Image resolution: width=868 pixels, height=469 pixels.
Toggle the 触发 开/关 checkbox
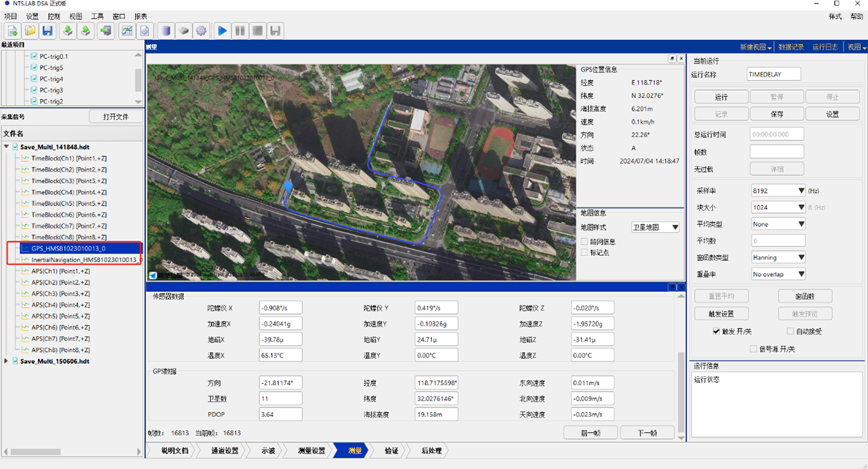coord(716,331)
